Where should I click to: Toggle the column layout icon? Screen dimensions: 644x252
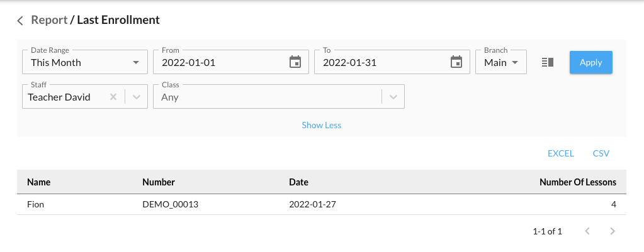coord(547,62)
